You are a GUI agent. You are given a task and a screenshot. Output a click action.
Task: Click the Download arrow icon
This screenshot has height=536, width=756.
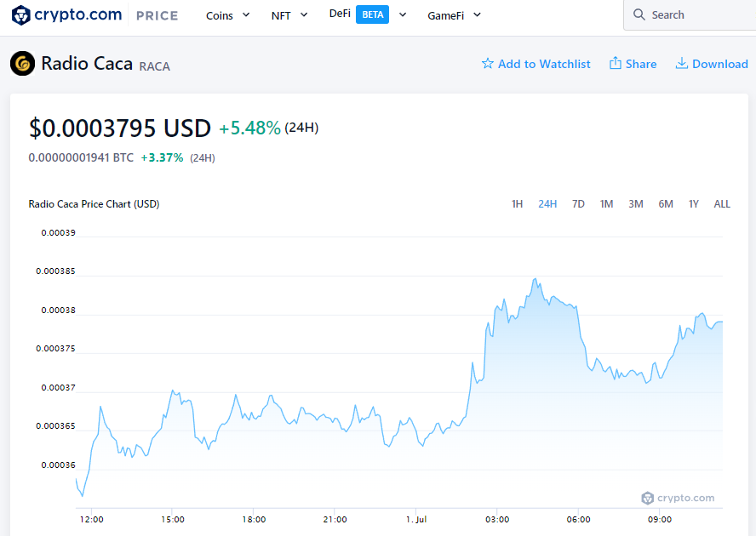[681, 63]
